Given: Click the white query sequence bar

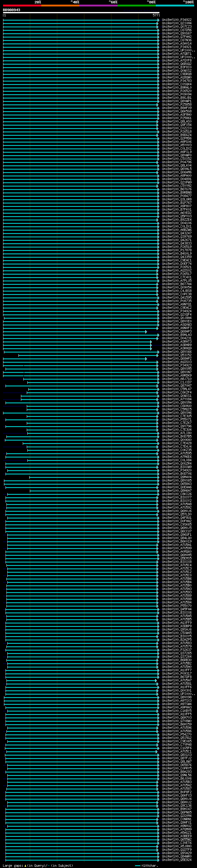Looking at the screenshot, I should (x=81, y=12).
